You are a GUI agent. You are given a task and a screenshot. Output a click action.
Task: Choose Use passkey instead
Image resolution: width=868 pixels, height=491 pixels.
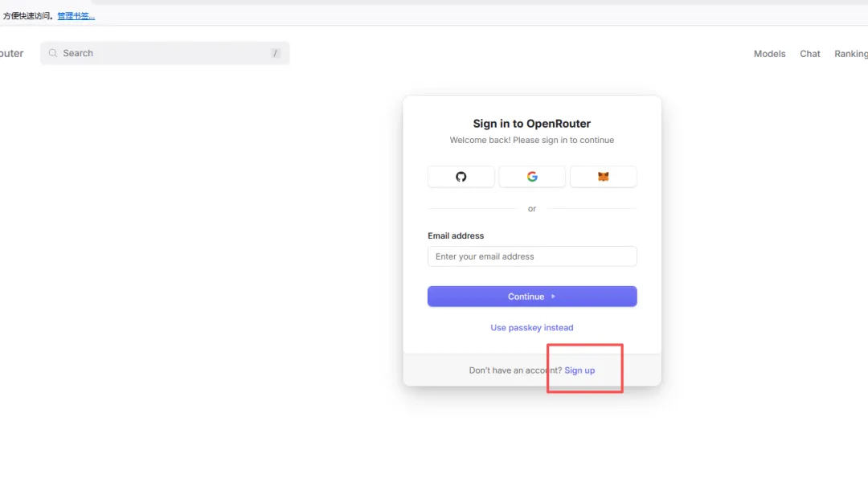532,328
